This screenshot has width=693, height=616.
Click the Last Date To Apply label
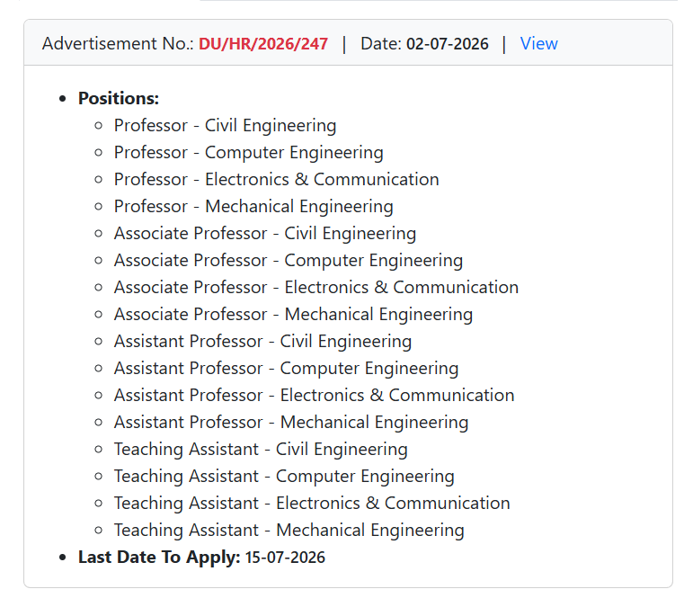[159, 558]
